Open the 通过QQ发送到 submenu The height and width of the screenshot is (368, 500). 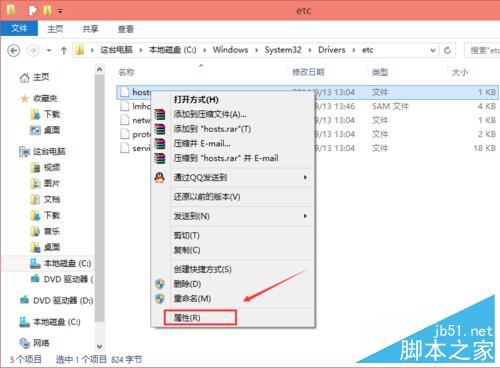233,177
